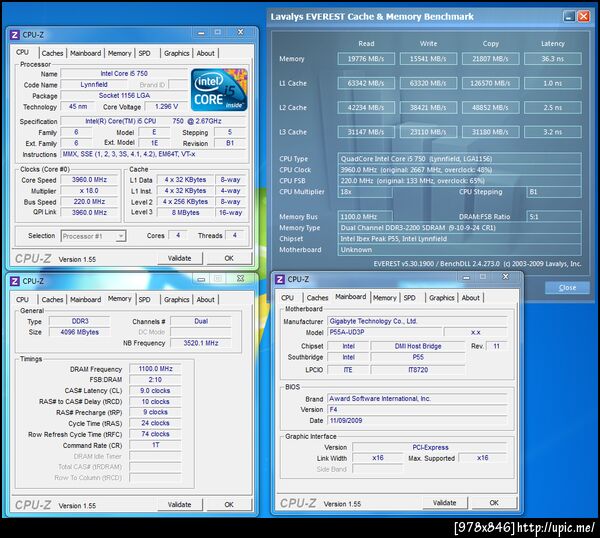Select Memory tab in CPU-Z Mainboard window
The image size is (600, 538).
click(385, 298)
